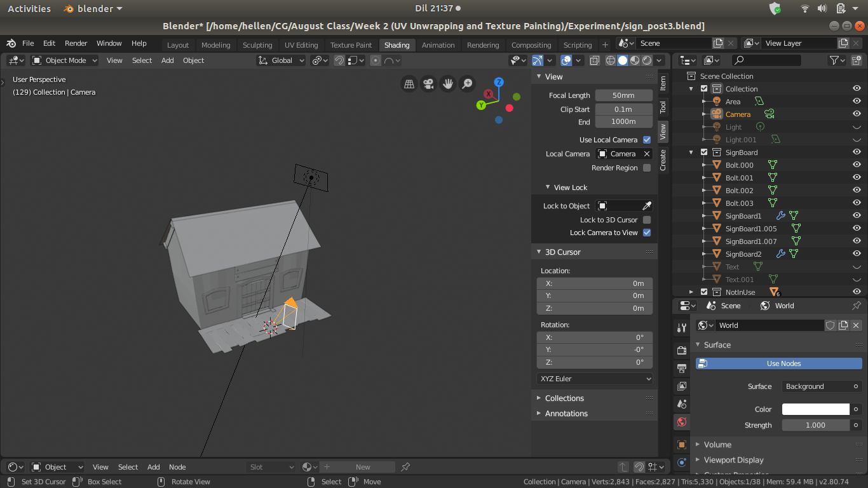
Task: Expand the Annotations panel
Action: point(539,414)
